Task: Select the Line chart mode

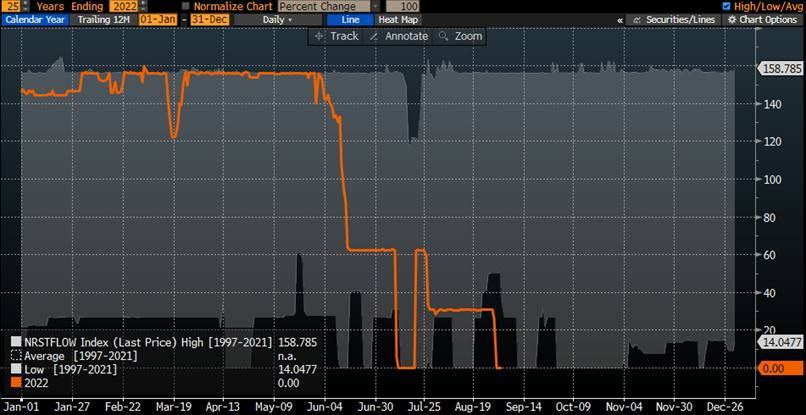Action: 350,20
